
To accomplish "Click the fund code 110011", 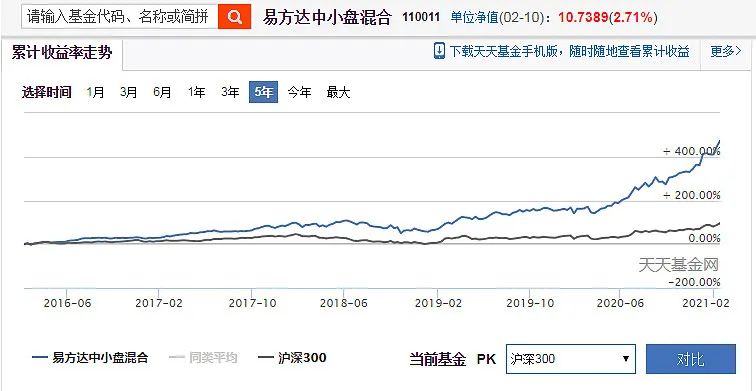I will [x=421, y=18].
